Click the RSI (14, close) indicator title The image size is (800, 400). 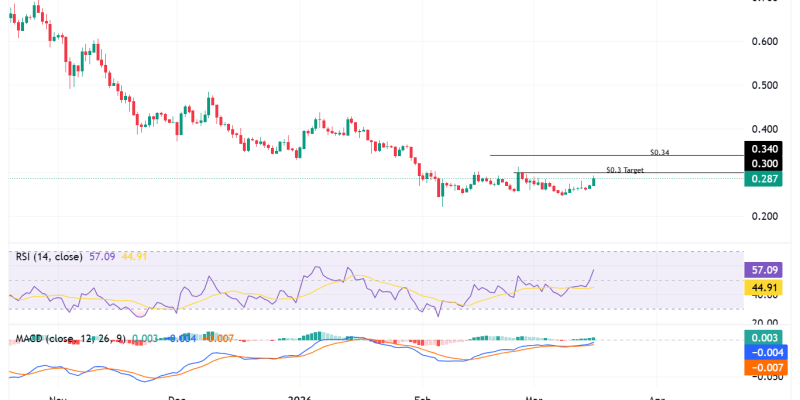click(46, 256)
